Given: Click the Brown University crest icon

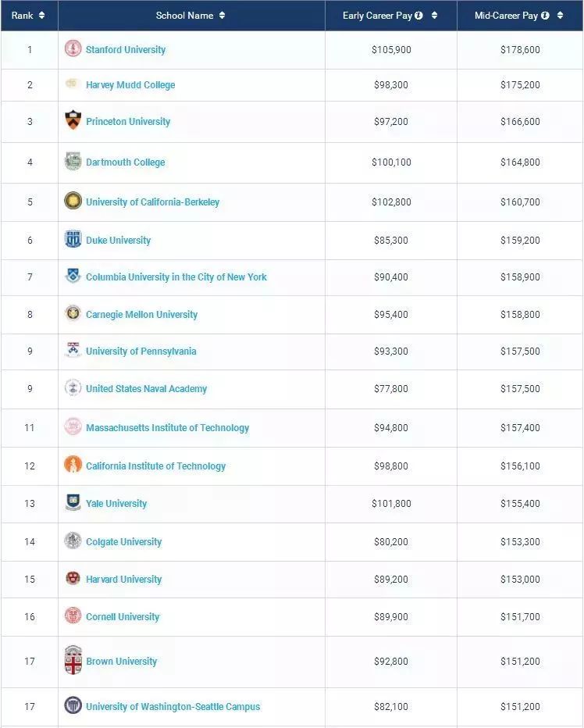Looking at the screenshot, I should [x=73, y=660].
